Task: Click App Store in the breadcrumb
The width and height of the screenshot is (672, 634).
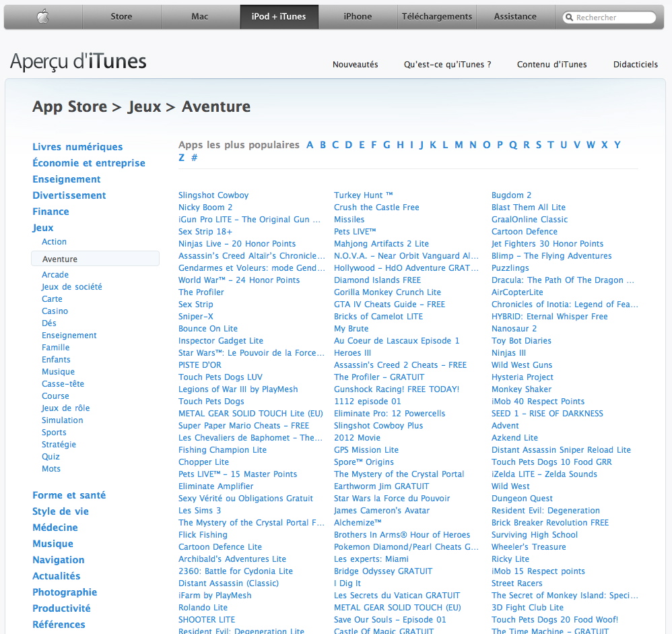Action: 70,106
